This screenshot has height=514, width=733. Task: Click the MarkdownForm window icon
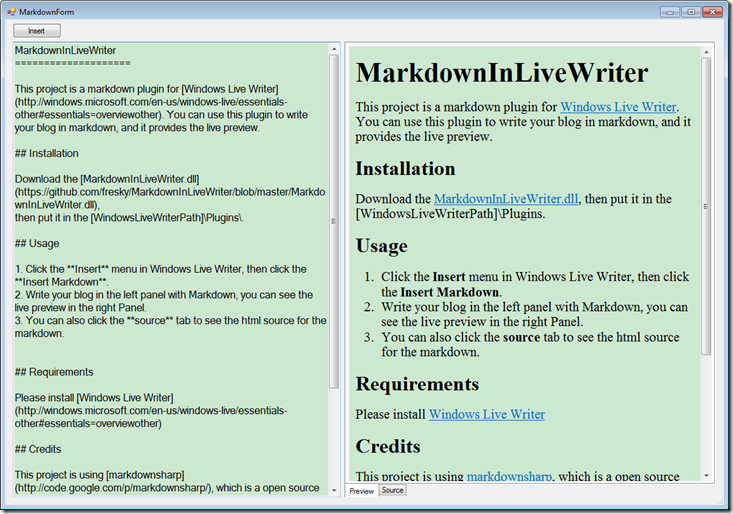(x=11, y=12)
